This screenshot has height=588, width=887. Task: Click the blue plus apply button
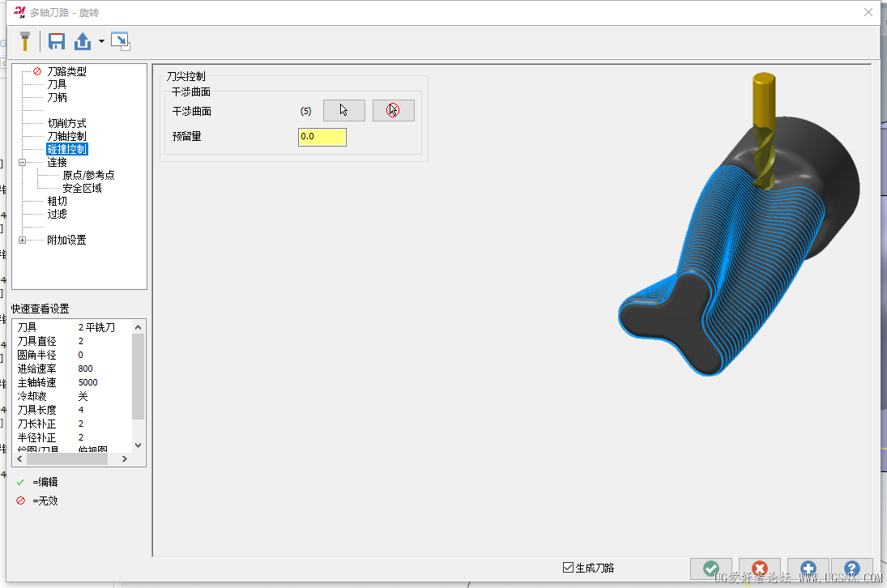click(x=808, y=569)
